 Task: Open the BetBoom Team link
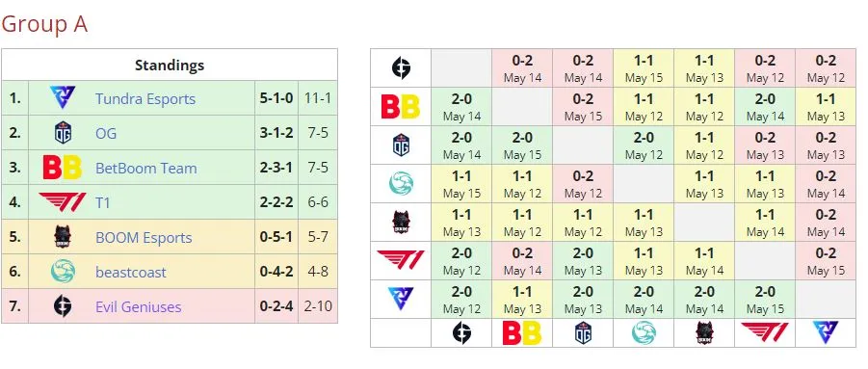point(146,169)
